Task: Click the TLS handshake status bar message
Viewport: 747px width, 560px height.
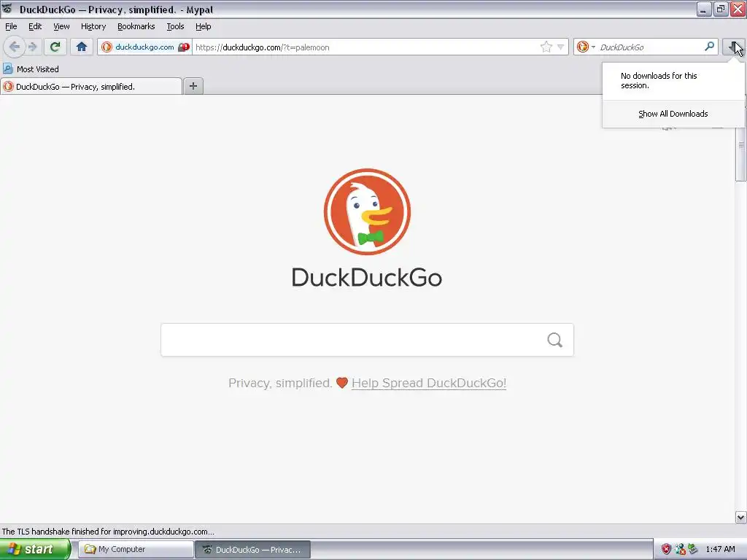Action: click(x=108, y=532)
